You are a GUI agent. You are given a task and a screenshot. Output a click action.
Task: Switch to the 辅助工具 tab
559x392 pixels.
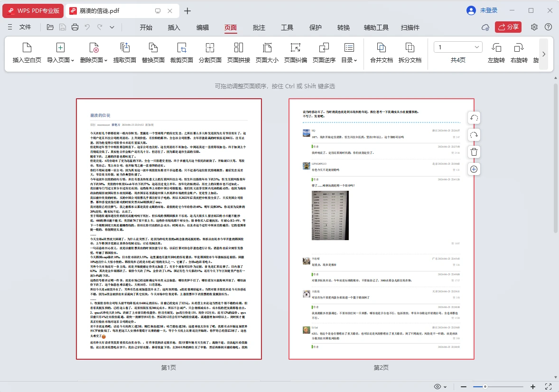(376, 28)
